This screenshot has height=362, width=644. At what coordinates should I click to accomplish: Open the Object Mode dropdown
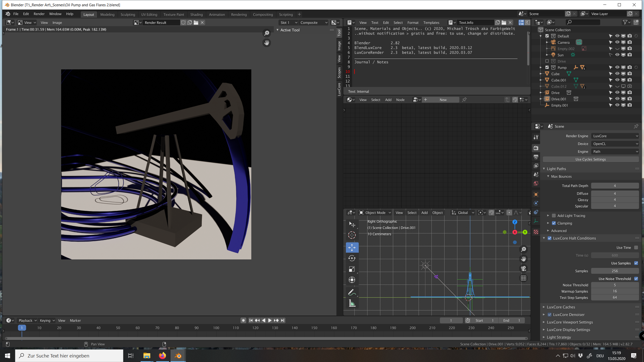(x=375, y=213)
